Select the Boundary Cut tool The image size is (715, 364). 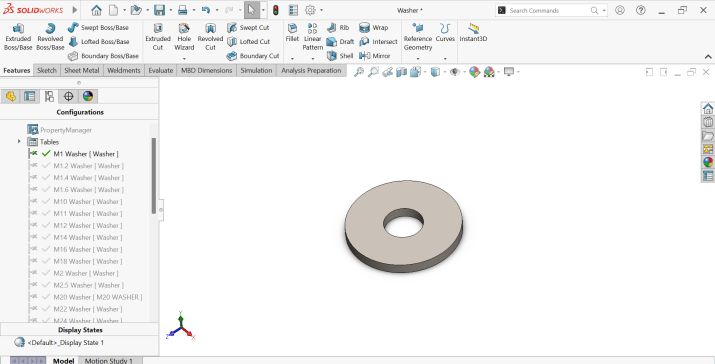click(253, 56)
